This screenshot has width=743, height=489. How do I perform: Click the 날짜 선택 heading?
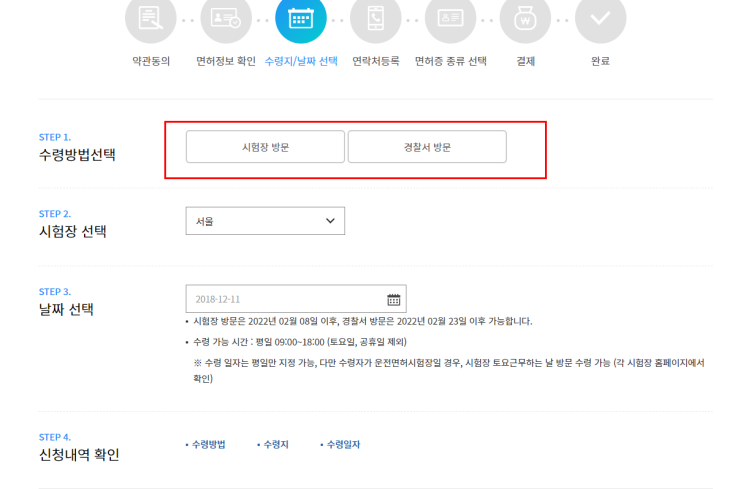tap(66, 309)
